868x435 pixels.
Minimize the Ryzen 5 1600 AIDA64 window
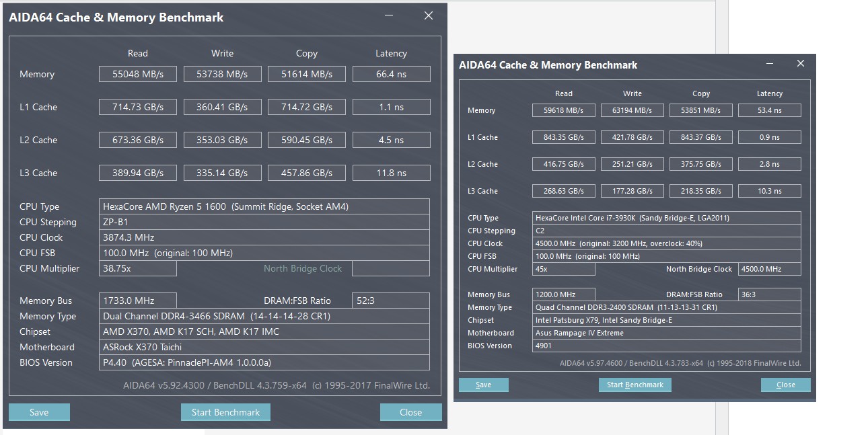(x=390, y=16)
